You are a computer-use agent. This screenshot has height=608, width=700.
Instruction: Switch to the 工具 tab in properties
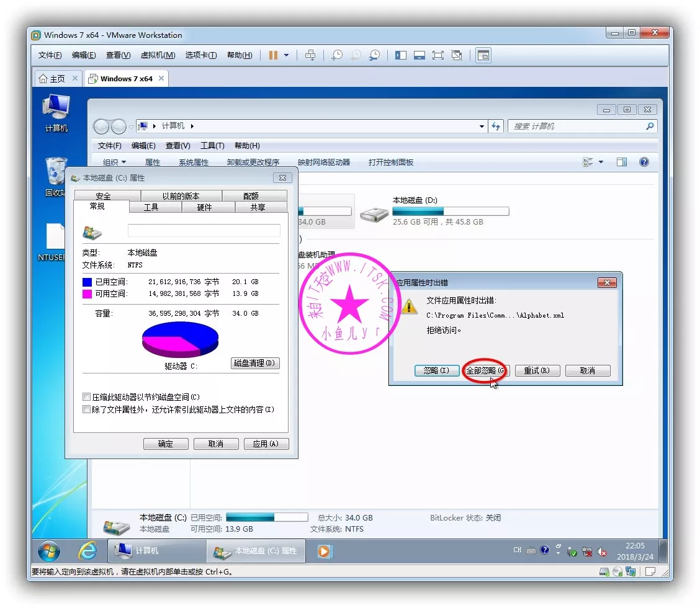click(x=151, y=207)
